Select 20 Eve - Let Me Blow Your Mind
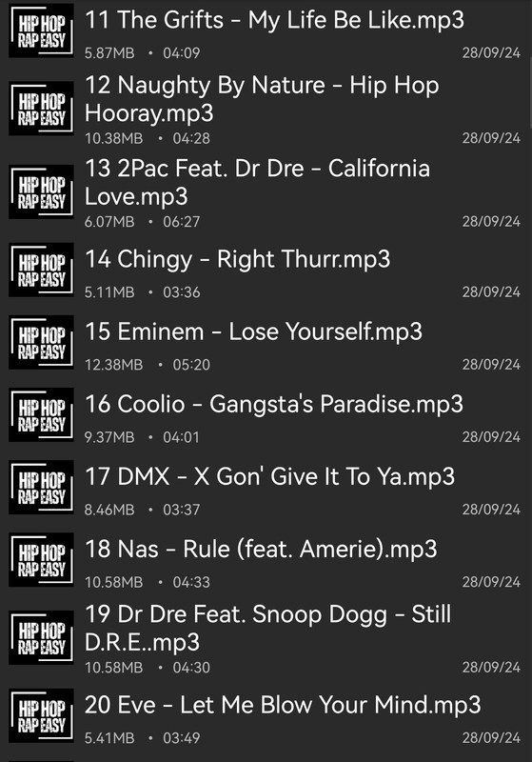The height and width of the screenshot is (762, 532). tap(266, 715)
